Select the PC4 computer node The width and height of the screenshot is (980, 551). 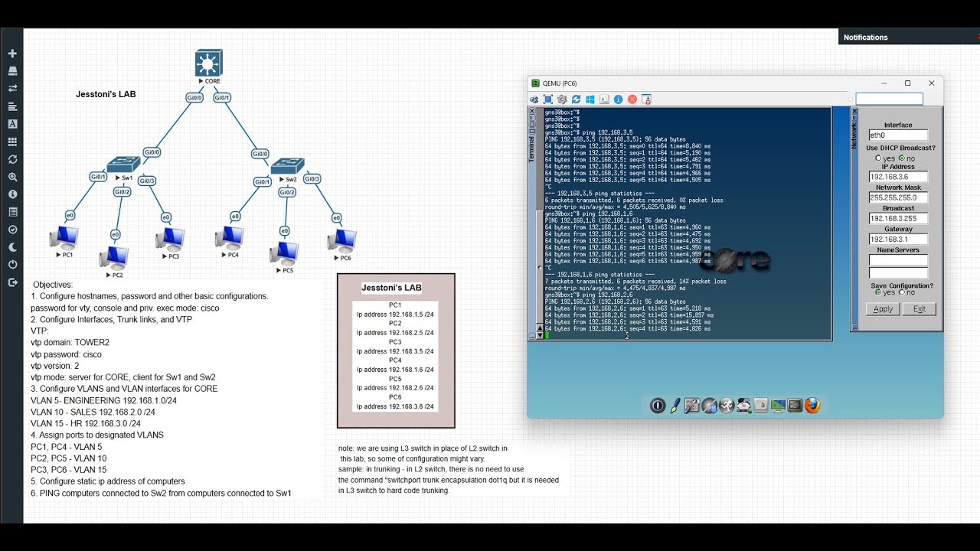pos(229,237)
